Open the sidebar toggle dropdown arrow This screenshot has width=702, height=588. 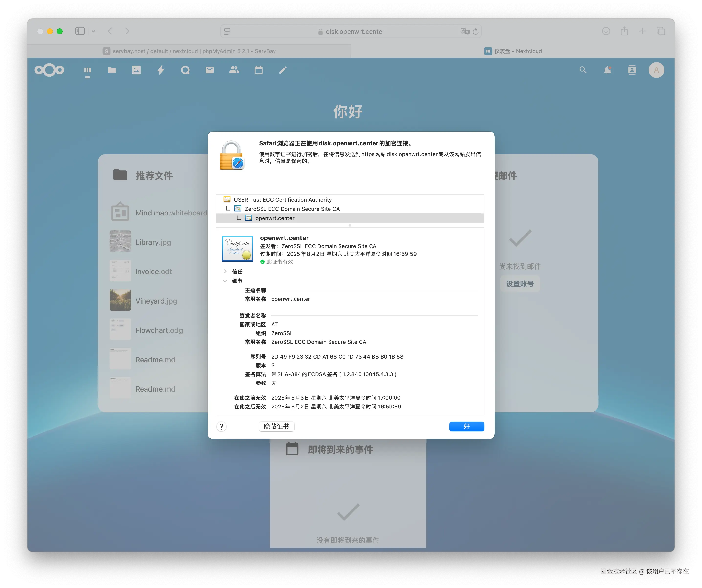point(93,31)
